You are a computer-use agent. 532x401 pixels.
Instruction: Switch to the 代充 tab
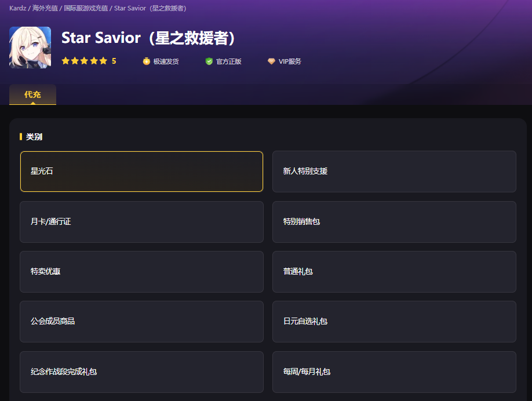click(32, 94)
